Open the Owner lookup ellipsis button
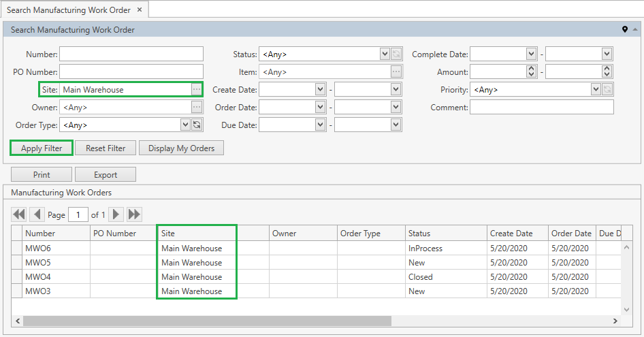The image size is (644, 337). [197, 107]
